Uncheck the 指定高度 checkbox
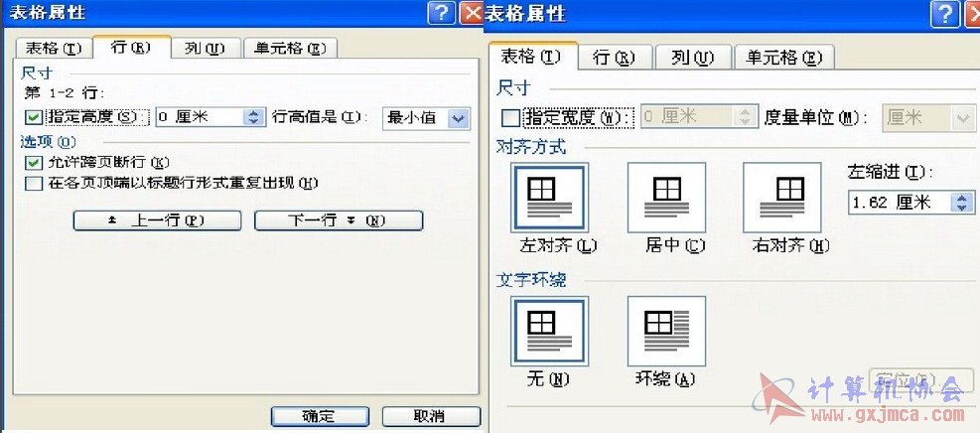This screenshot has width=980, height=433. pyautogui.click(x=34, y=117)
